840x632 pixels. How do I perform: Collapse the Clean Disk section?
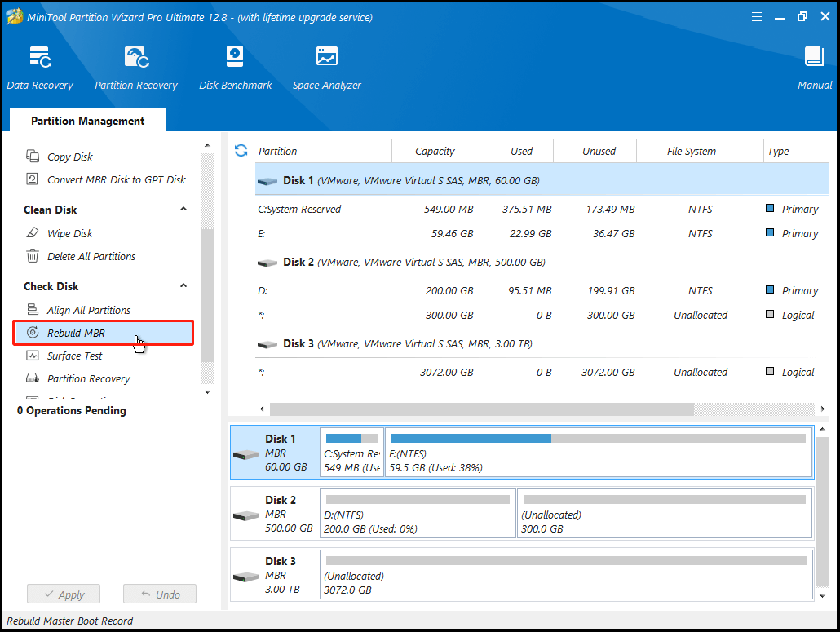coord(183,210)
